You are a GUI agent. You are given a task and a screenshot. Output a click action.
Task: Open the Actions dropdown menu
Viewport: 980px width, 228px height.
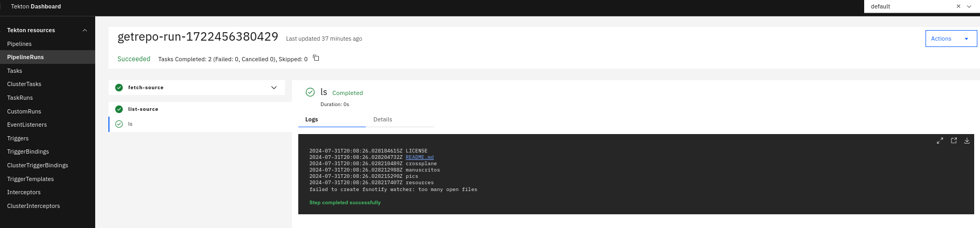coord(950,39)
